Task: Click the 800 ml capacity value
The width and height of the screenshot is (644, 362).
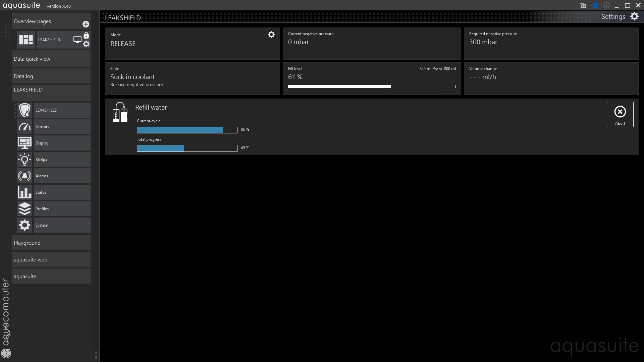Action: point(450,69)
